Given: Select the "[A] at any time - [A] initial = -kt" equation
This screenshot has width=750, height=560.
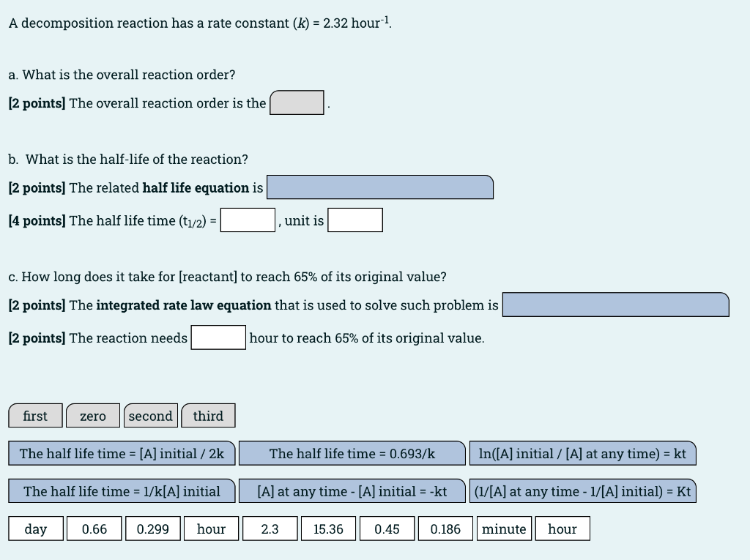Looking at the screenshot, I should (x=352, y=491).
